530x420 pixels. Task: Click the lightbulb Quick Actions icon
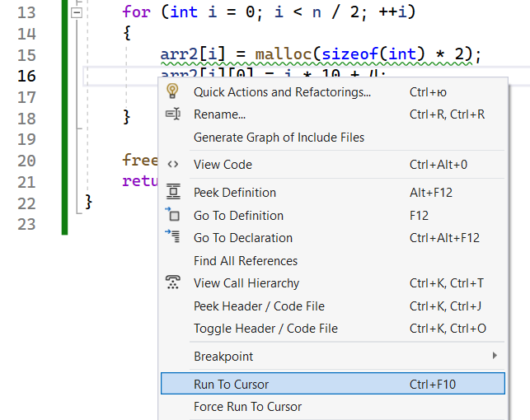pyautogui.click(x=173, y=91)
